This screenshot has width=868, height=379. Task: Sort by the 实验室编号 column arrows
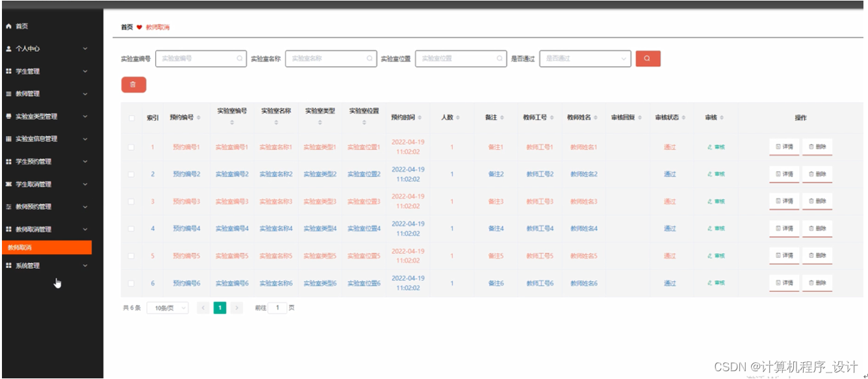pos(232,123)
